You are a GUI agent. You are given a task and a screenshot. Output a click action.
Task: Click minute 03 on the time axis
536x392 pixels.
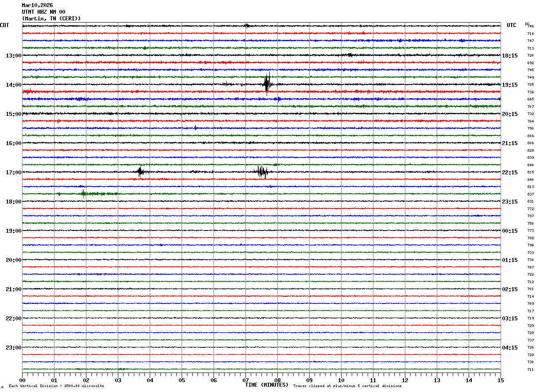[x=118, y=380]
